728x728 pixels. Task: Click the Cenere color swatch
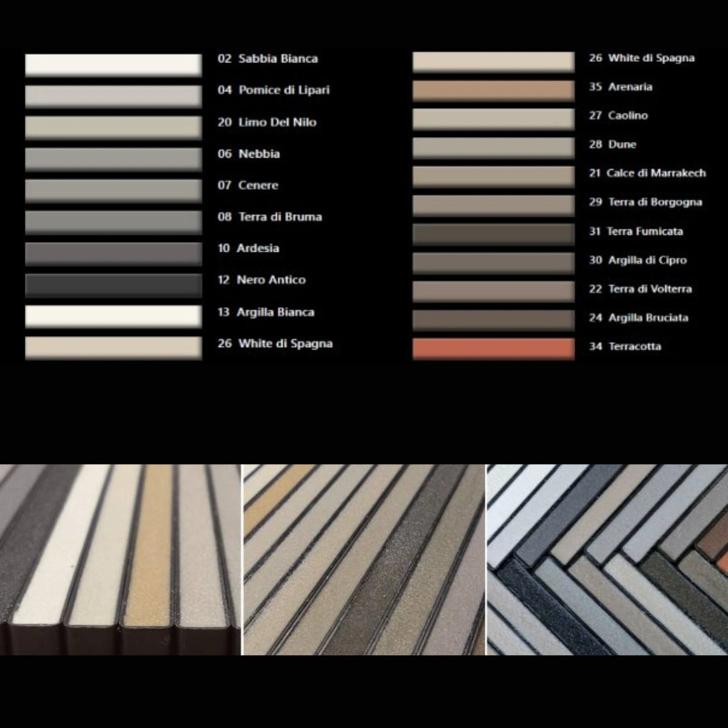click(x=113, y=190)
